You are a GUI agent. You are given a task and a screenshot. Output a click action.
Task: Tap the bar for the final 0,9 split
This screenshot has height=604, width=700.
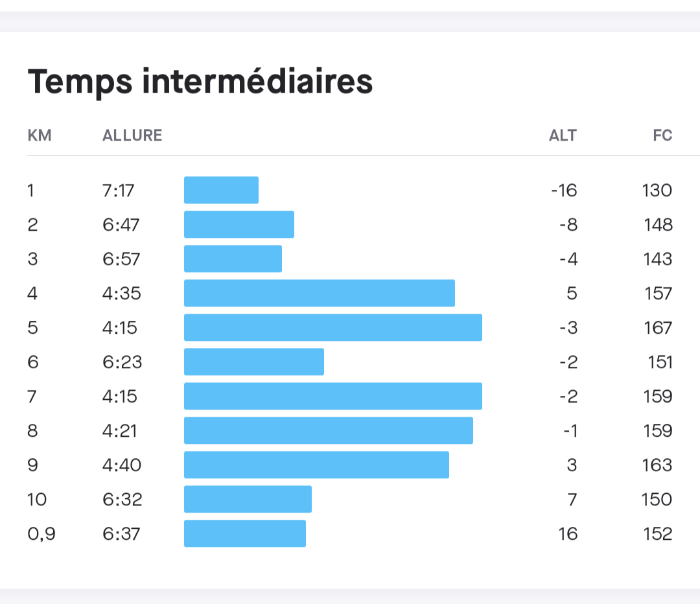pos(244,533)
